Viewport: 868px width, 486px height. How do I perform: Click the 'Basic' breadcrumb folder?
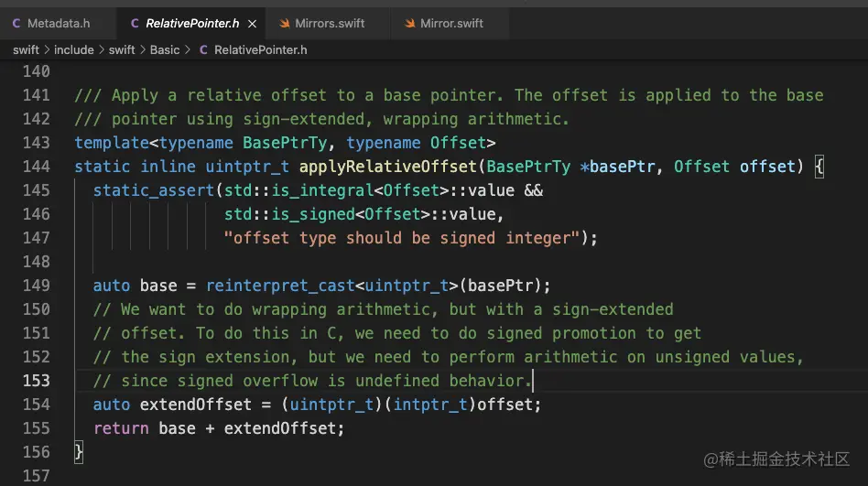click(165, 49)
